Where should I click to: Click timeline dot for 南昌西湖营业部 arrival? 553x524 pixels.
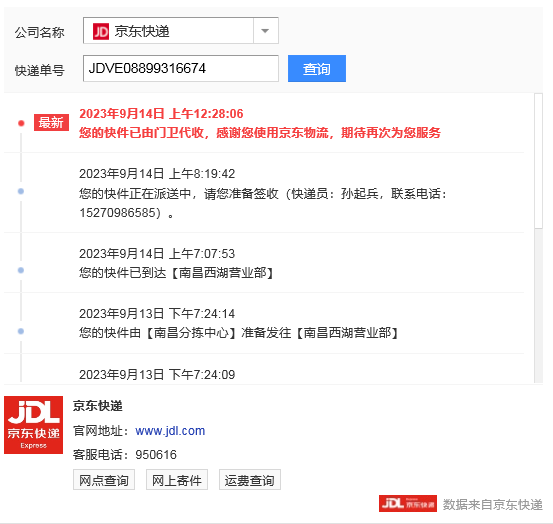click(x=21, y=270)
